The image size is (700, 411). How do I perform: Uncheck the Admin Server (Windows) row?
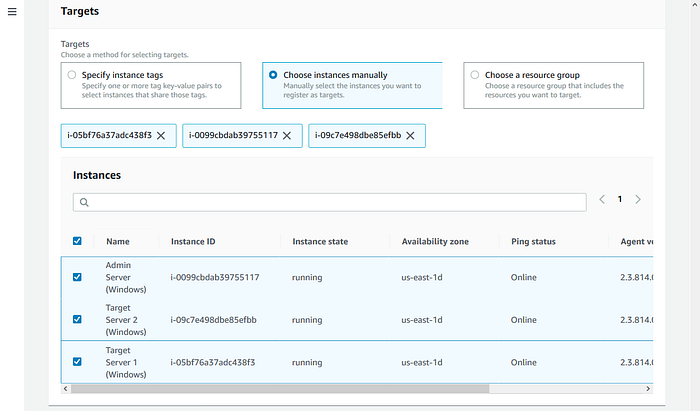point(77,277)
